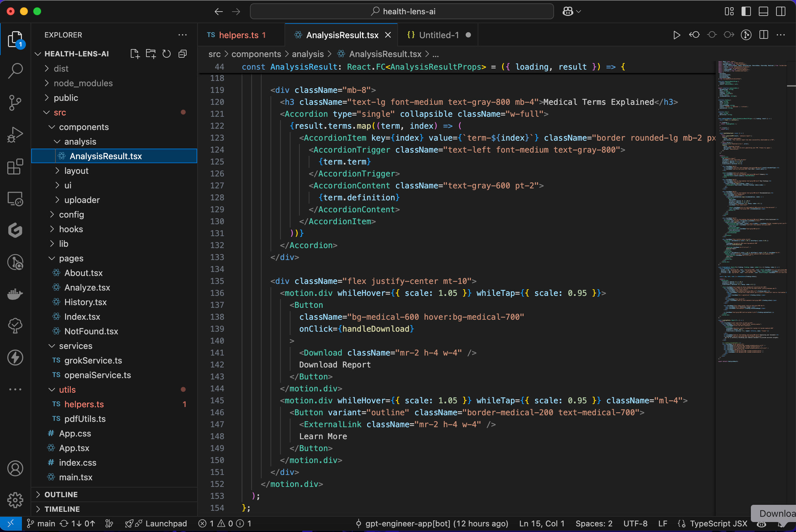Open History.tsx in the file tree
The image size is (796, 532).
point(115,302)
